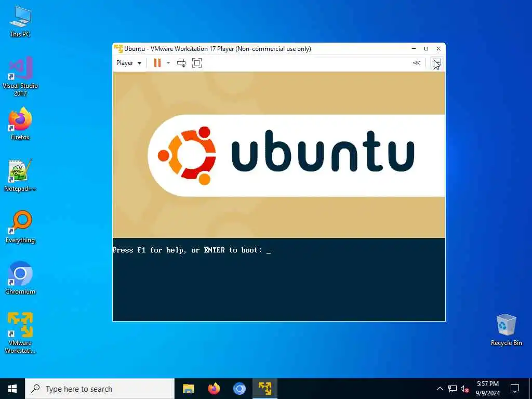Viewport: 532px width, 399px height.
Task: Open File Explorer from the taskbar
Action: click(x=188, y=389)
